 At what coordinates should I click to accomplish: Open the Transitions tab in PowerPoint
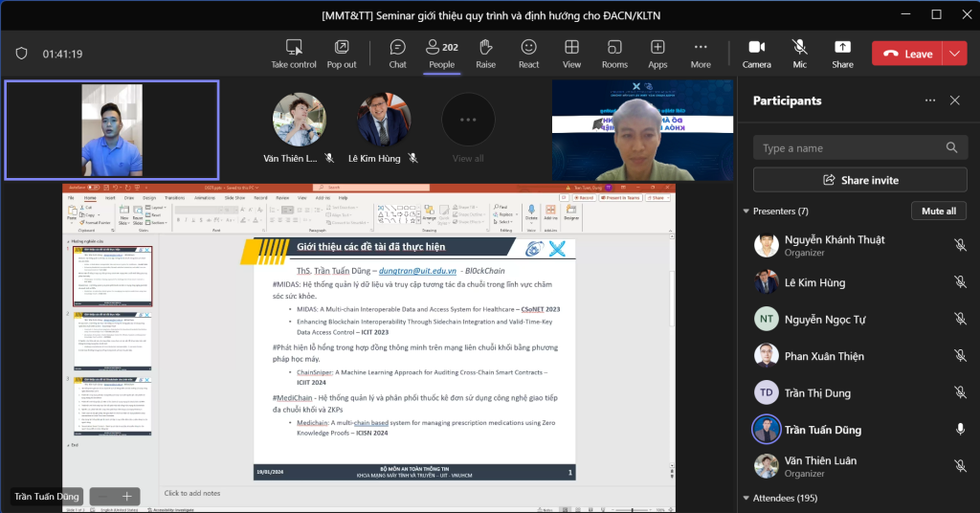click(x=174, y=198)
